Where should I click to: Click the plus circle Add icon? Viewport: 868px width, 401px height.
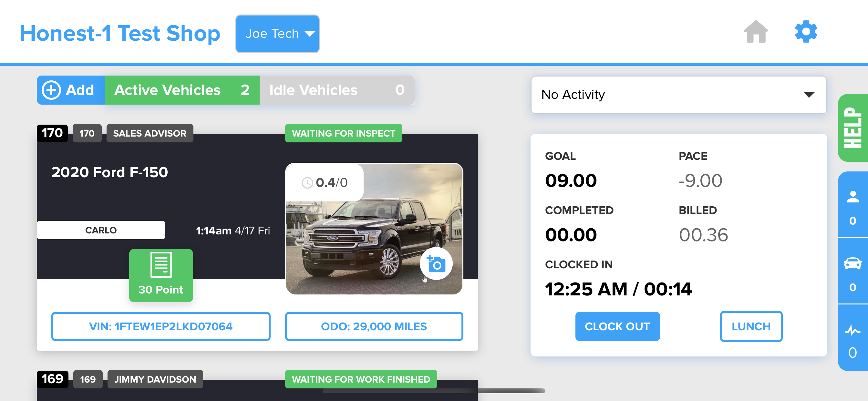pyautogui.click(x=51, y=90)
